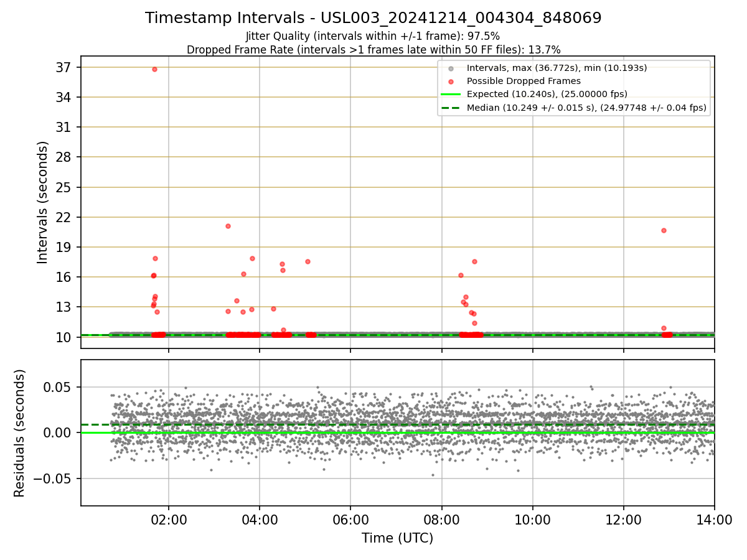This screenshot has height=560, width=747.
Task: Select the 'Dropped Frame Rate' 13.7% subtitle line
Action: tap(374, 49)
